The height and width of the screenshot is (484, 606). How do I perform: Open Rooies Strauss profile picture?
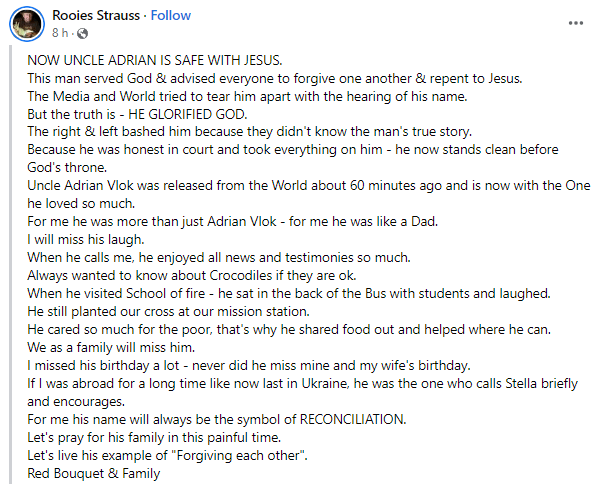click(21, 24)
